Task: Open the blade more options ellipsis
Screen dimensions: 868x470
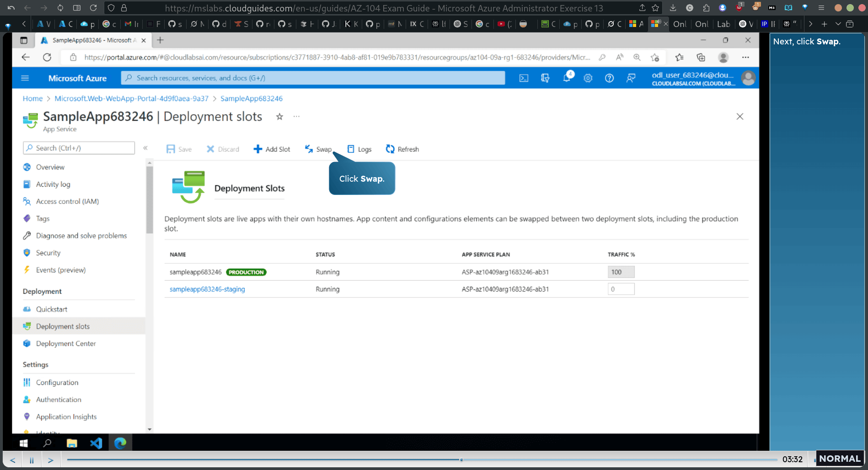Action: [x=296, y=117]
